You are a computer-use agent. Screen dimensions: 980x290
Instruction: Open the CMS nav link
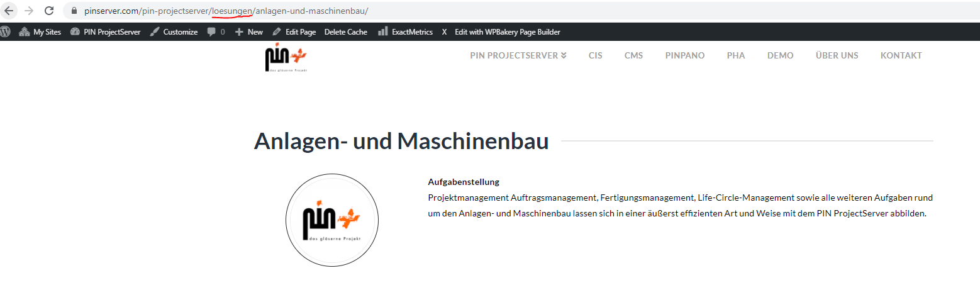(634, 55)
